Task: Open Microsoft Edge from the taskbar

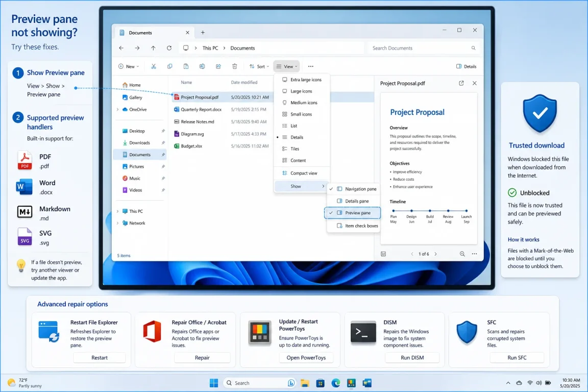Action: (x=336, y=383)
